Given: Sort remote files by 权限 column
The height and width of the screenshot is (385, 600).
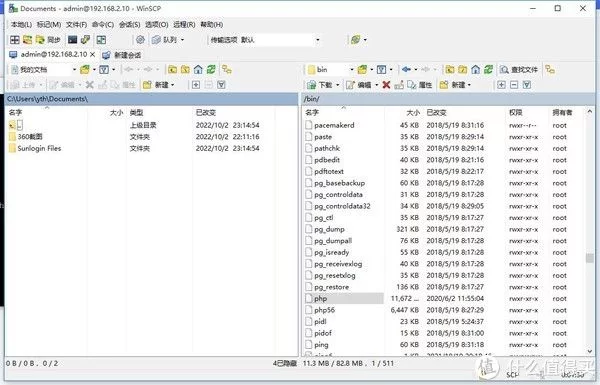Looking at the screenshot, I should [515, 113].
